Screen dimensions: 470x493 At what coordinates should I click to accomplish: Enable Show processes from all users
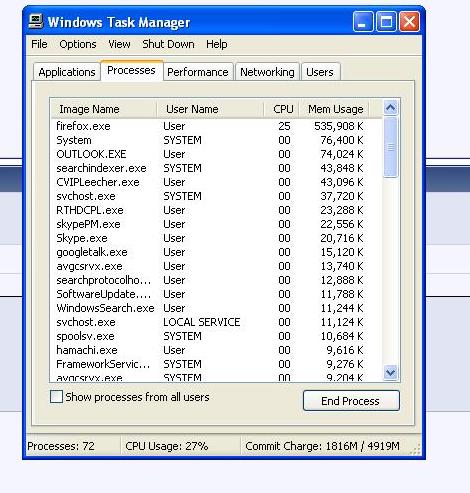pyautogui.click(x=56, y=397)
